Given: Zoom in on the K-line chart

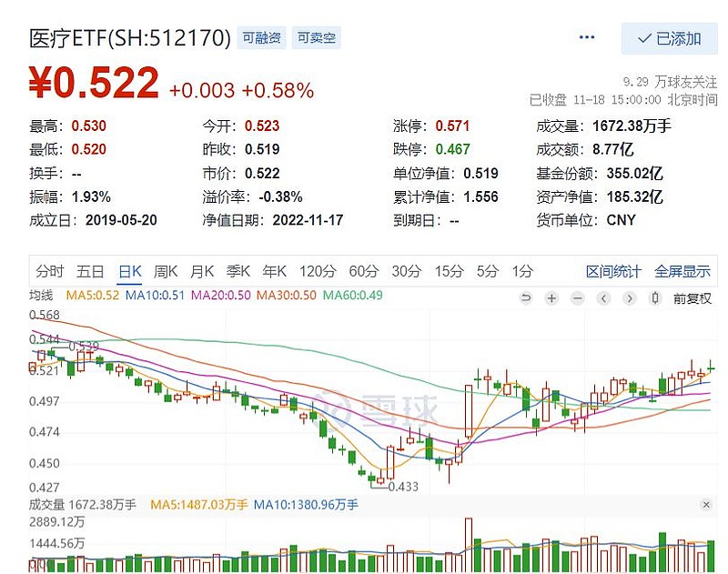Looking at the screenshot, I should click(x=552, y=298).
